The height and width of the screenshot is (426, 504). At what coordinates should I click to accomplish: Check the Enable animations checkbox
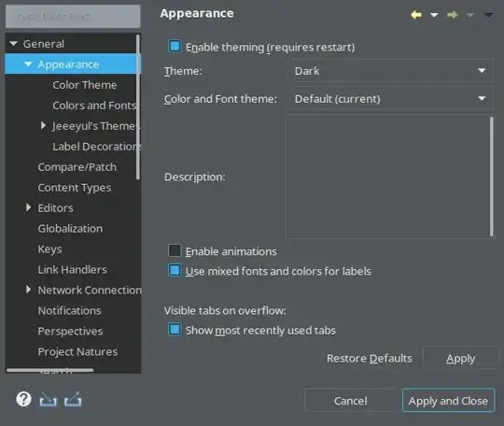pos(175,250)
